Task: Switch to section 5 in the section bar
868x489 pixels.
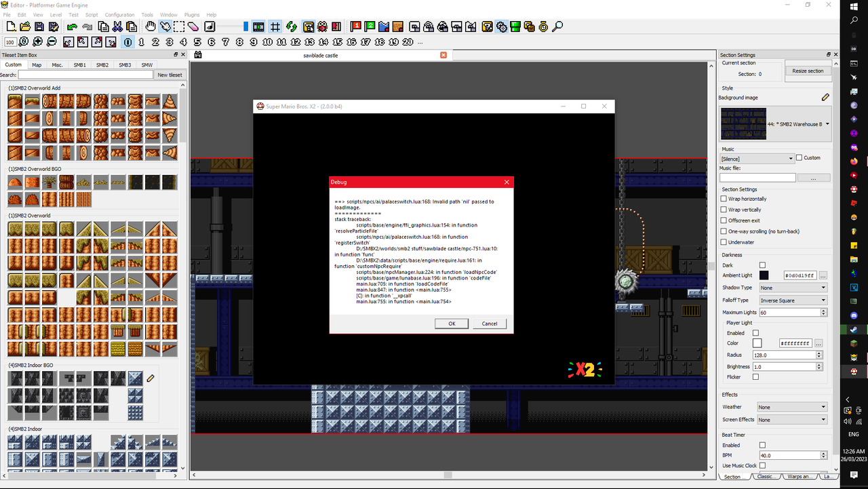Action: pyautogui.click(x=197, y=42)
